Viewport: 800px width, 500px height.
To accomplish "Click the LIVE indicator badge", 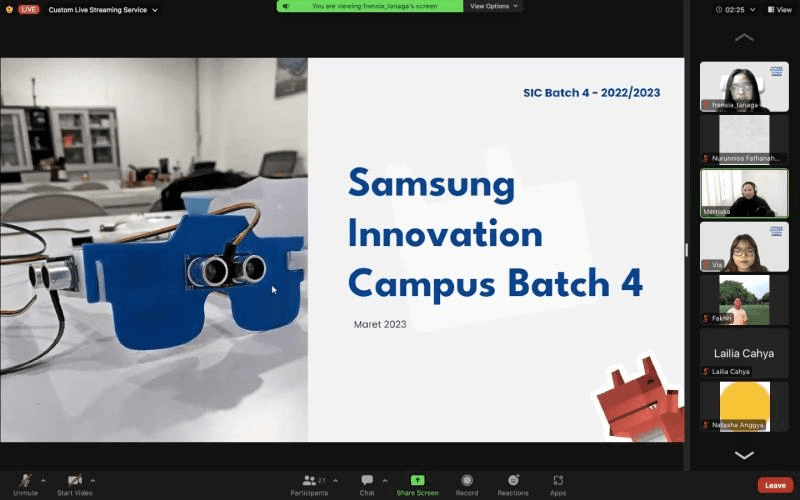I will tap(29, 9).
